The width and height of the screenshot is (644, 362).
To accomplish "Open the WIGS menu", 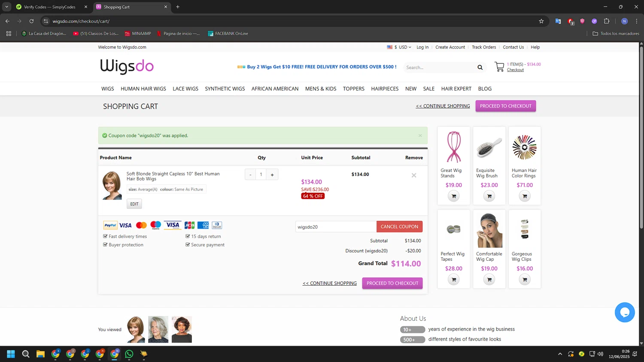I will coord(108,89).
